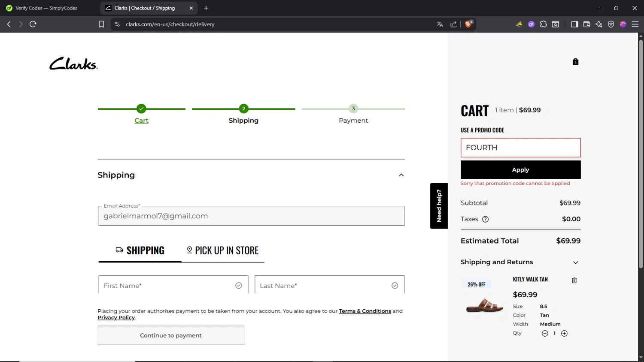Click the First Name field
Viewport: 644px width, 362px height.
pos(173,285)
